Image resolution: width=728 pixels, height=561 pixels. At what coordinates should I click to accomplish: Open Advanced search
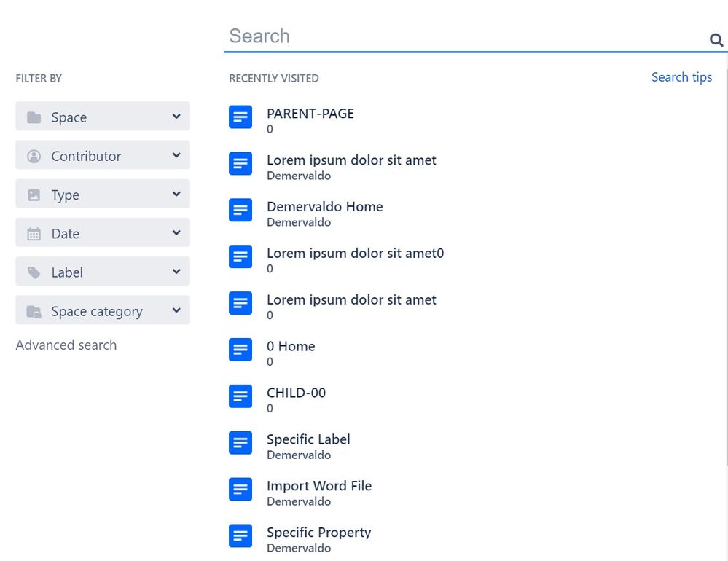click(x=66, y=345)
